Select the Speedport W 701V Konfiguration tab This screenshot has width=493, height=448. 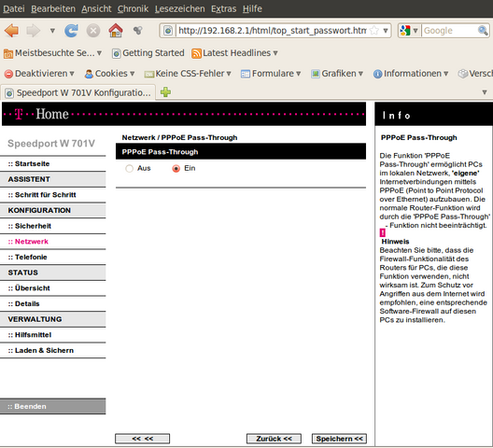pyautogui.click(x=78, y=92)
